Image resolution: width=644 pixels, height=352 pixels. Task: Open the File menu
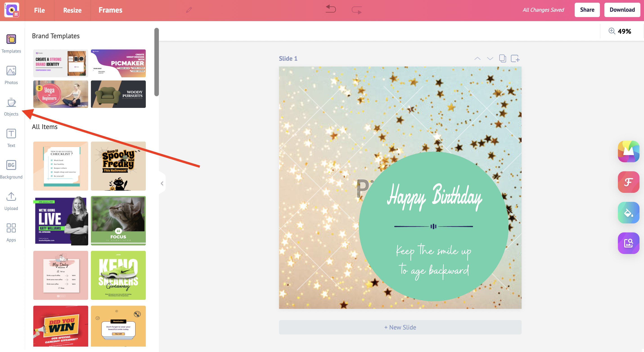click(39, 9)
